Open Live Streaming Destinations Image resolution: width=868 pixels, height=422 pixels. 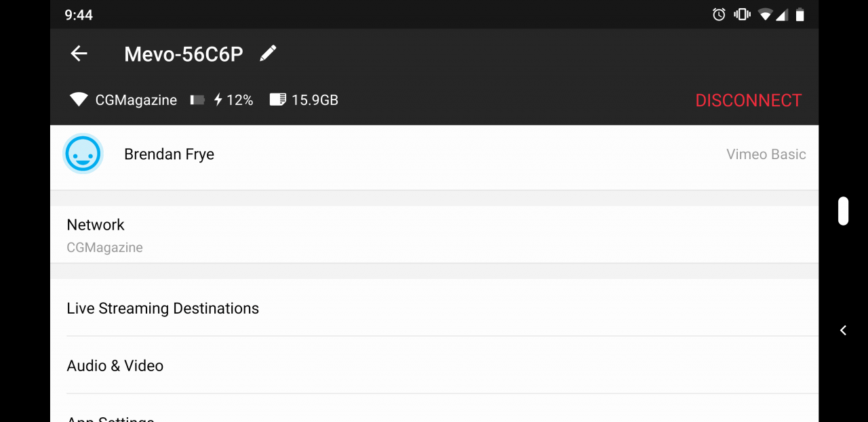[x=434, y=308]
